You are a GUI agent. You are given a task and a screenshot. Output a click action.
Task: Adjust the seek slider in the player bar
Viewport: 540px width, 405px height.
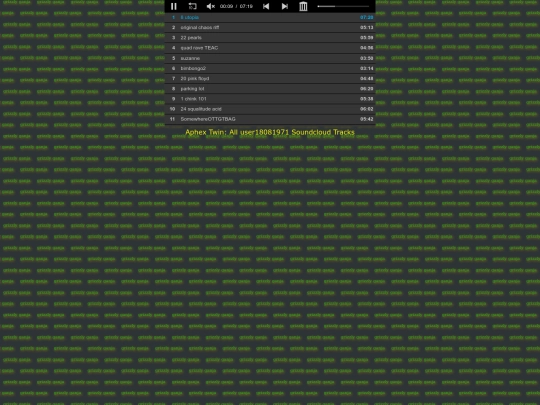click(343, 6)
